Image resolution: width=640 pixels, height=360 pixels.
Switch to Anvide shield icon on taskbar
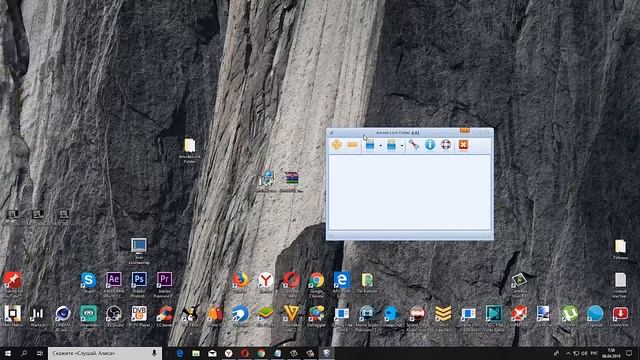327,353
